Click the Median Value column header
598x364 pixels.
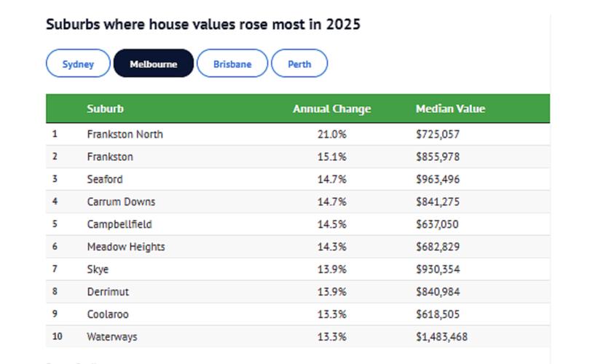(450, 108)
